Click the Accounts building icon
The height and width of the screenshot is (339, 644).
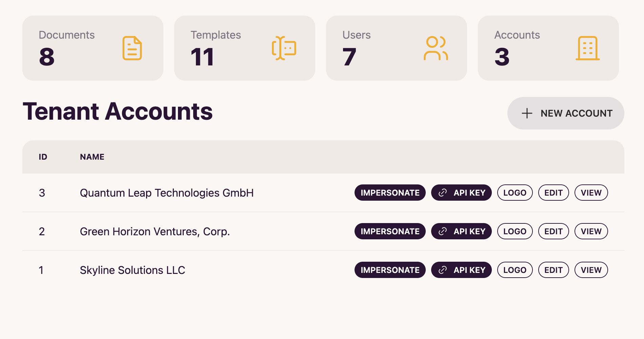click(x=588, y=48)
